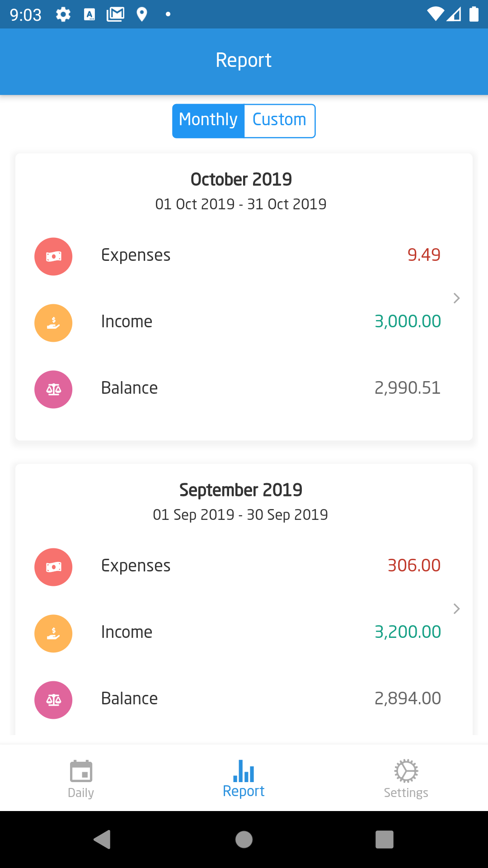This screenshot has width=488, height=868.
Task: Click October's orange Income hand icon
Action: 53,323
